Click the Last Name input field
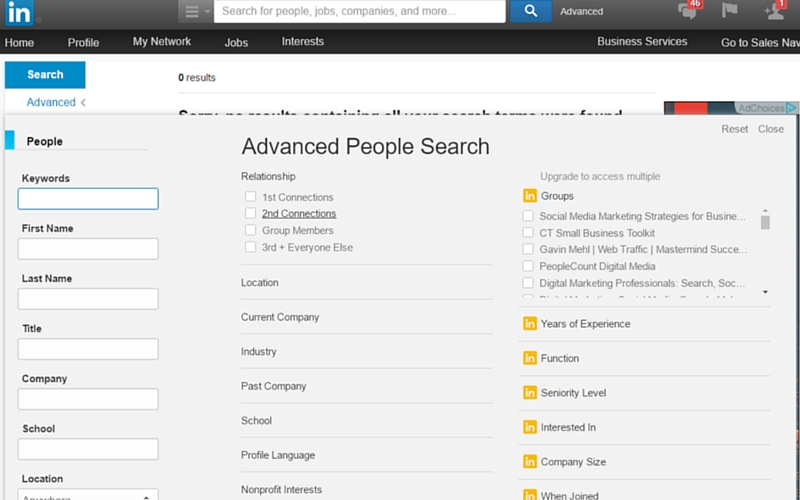This screenshot has width=800, height=500. tap(88, 298)
